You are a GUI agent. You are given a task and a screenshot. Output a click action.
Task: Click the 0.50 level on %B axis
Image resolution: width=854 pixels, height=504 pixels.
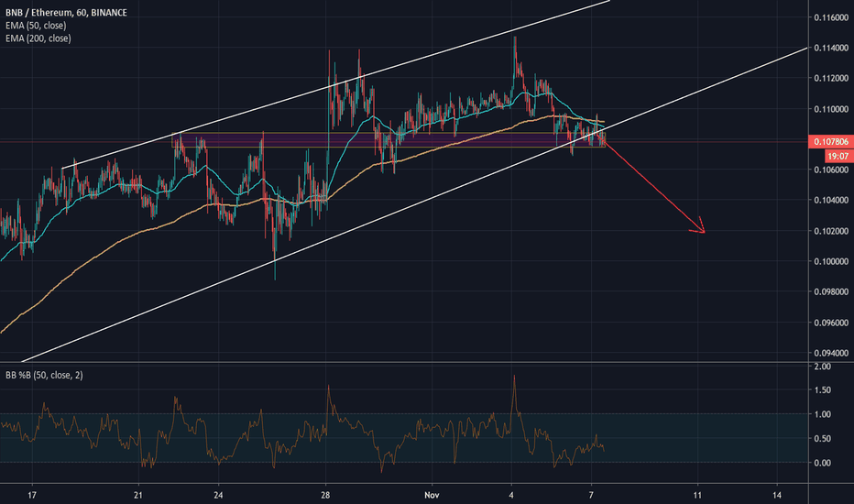[823, 438]
